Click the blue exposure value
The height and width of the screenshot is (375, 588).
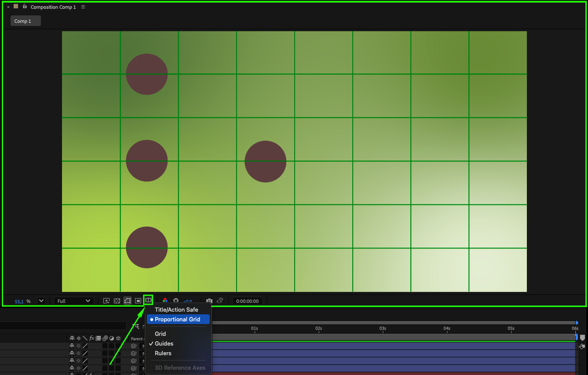tap(188, 301)
